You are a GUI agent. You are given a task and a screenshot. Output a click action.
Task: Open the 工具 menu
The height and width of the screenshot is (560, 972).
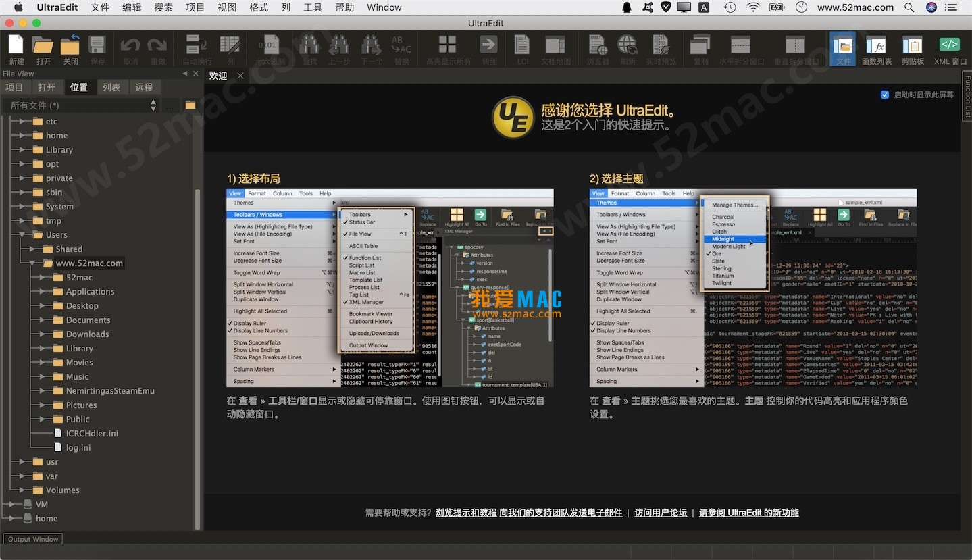pyautogui.click(x=313, y=7)
